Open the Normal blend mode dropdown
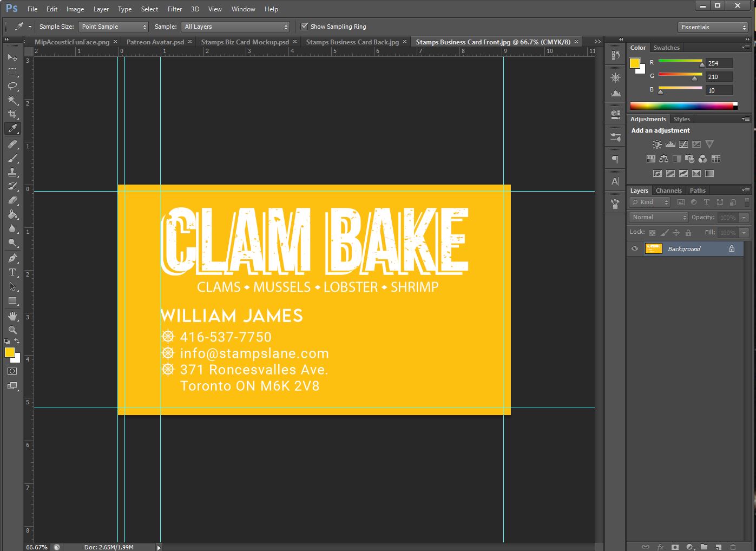The image size is (756, 551). pos(658,217)
